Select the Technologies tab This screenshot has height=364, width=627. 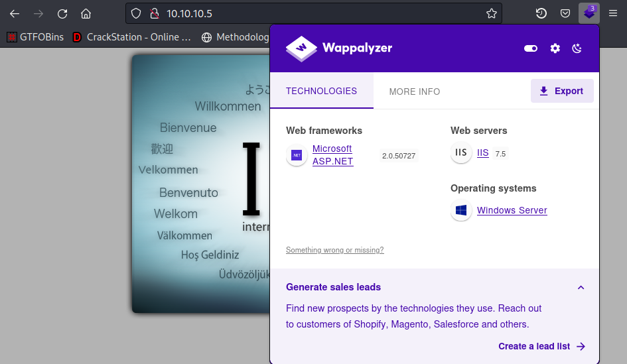coord(322,91)
